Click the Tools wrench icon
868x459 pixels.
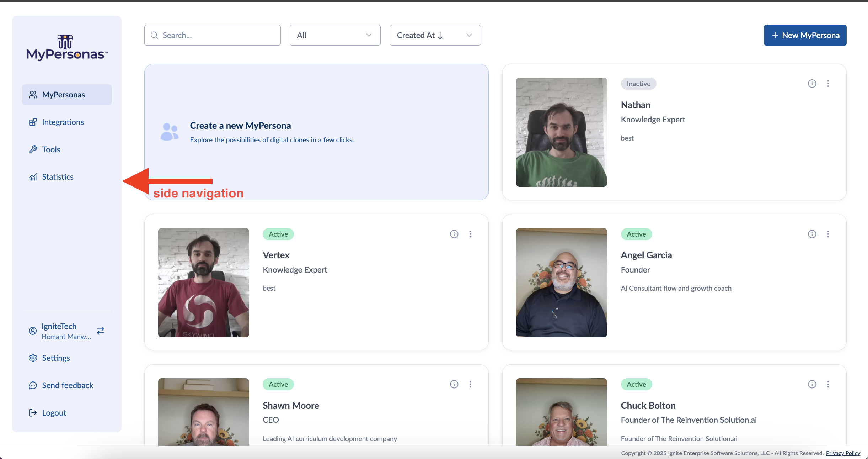click(x=33, y=149)
